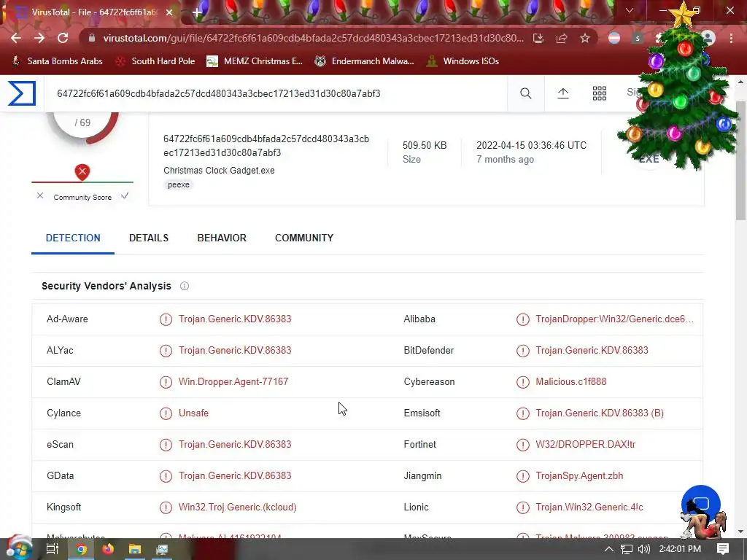The image size is (747, 560).
Task: Click the red shield community score icon
Action: coord(82,172)
